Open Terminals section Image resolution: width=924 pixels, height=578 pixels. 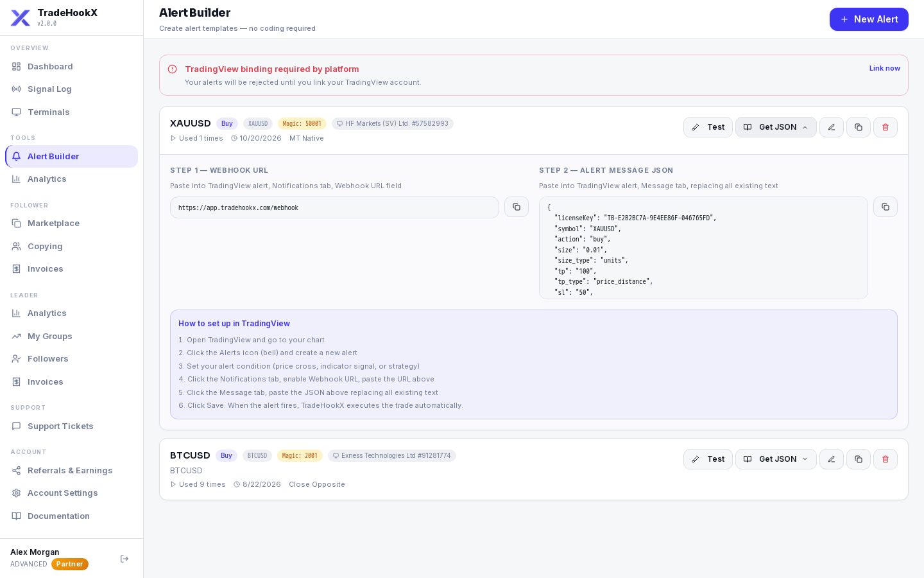71,112
